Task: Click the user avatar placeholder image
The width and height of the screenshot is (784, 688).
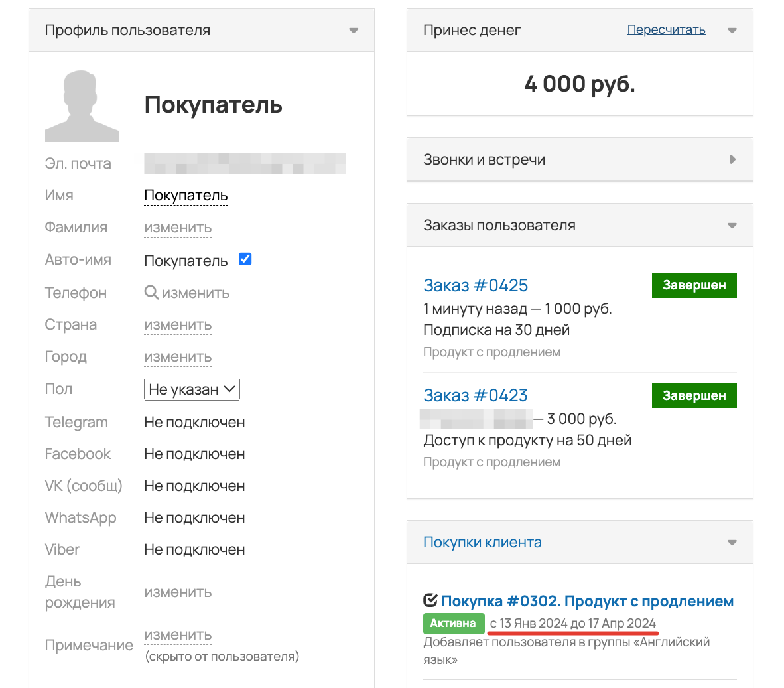Action: (82, 105)
